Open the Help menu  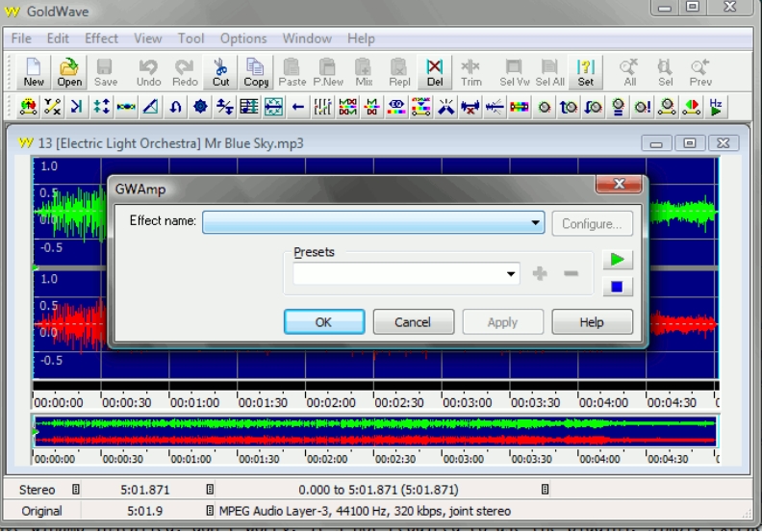pyautogui.click(x=361, y=38)
